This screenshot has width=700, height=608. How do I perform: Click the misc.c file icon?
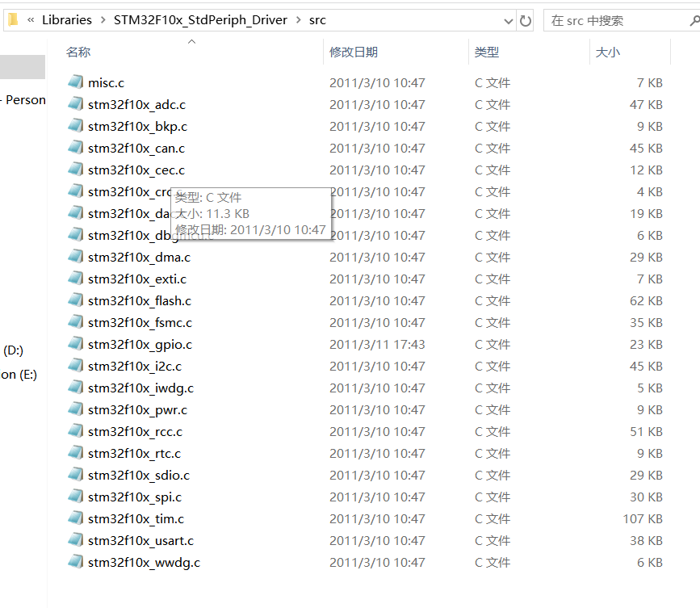click(x=75, y=82)
